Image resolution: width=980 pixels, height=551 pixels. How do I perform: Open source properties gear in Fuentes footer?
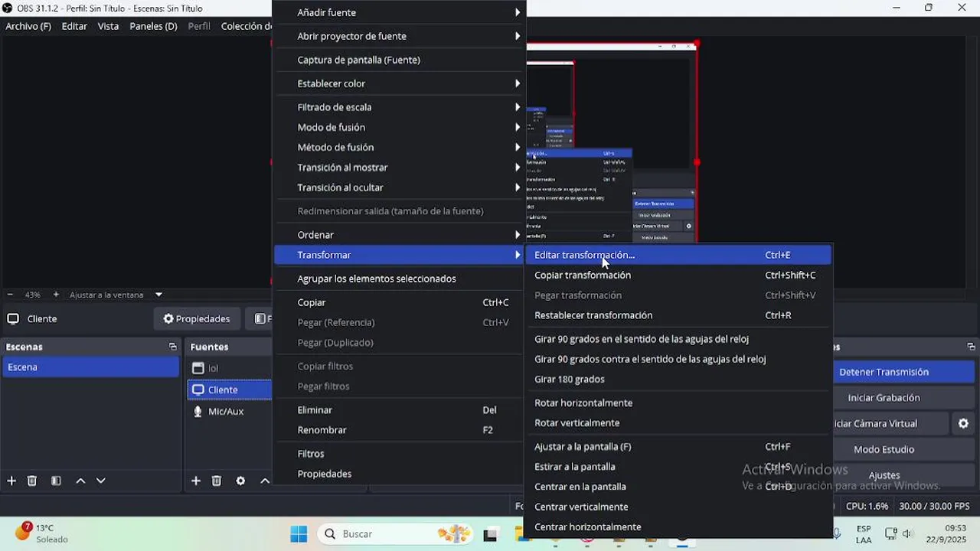240,481
